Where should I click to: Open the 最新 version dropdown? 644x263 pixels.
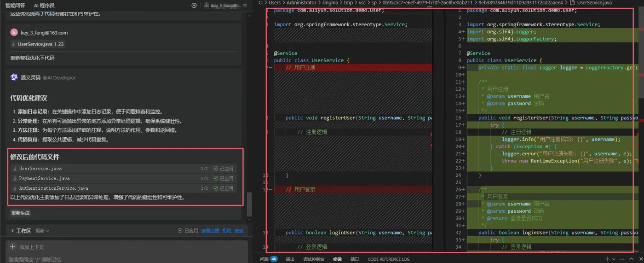(x=42, y=231)
